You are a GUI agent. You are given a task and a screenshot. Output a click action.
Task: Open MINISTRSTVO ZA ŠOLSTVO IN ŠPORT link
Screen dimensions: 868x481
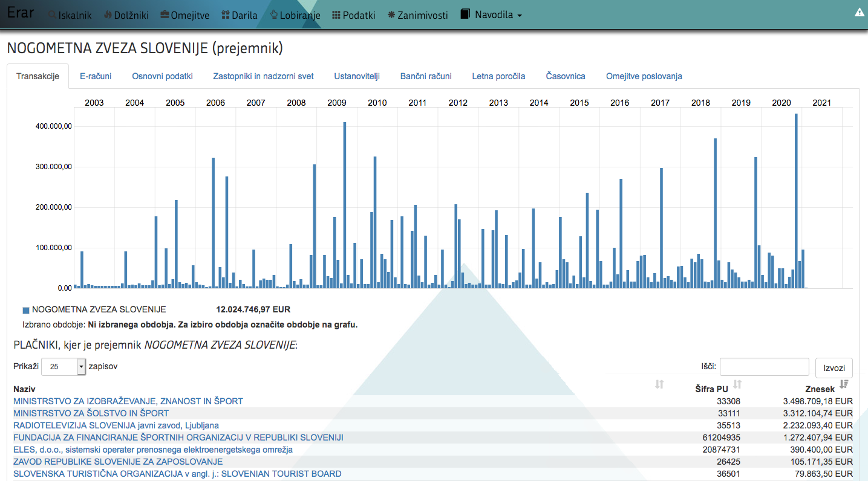coord(91,413)
